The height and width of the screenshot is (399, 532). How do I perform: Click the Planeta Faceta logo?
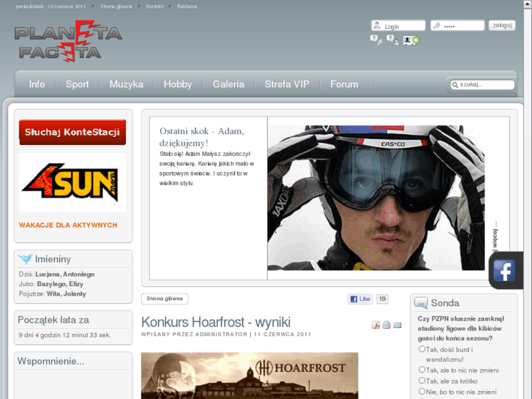pos(68,41)
